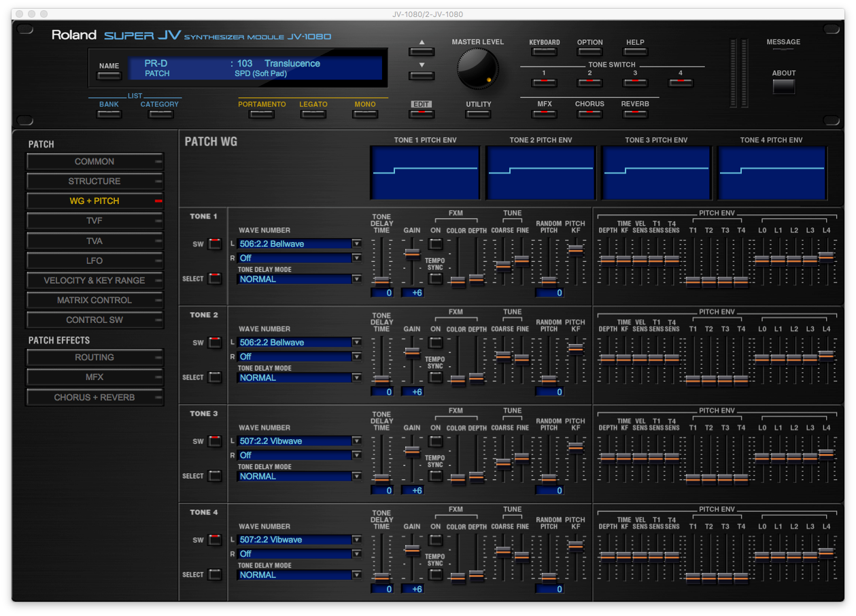Open Tone 4 wave L Vibwave dropdown
856x616 pixels.
tap(299, 540)
